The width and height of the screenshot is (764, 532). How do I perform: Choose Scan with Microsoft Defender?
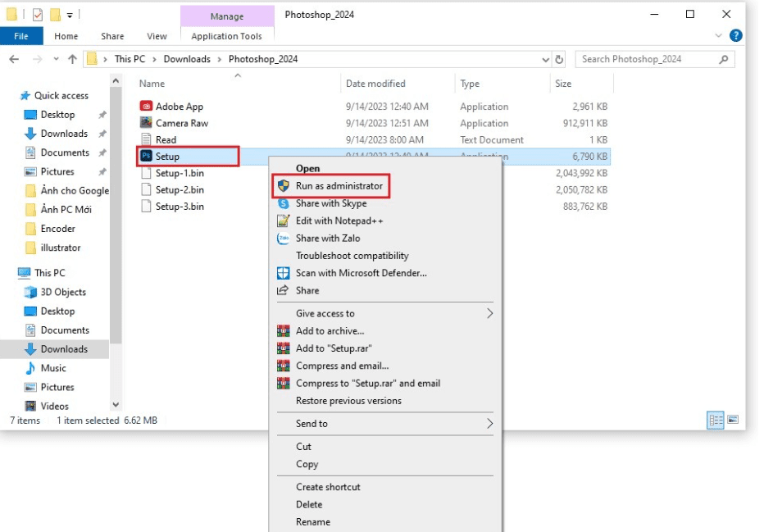click(361, 273)
